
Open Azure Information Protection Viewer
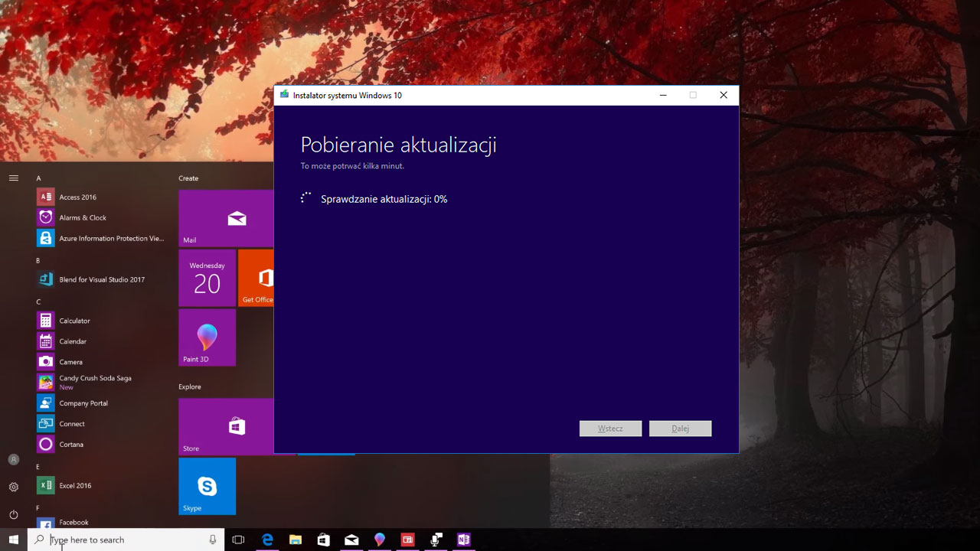(x=100, y=238)
